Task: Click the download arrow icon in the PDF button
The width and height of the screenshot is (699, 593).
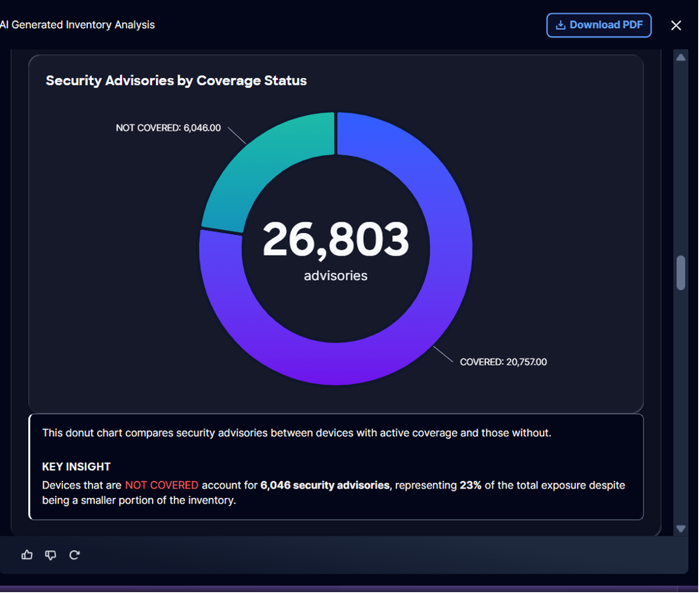Action: coord(560,25)
